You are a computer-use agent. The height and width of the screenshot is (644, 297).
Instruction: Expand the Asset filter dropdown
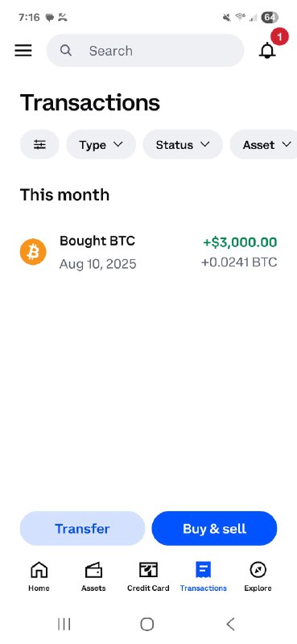tap(263, 145)
